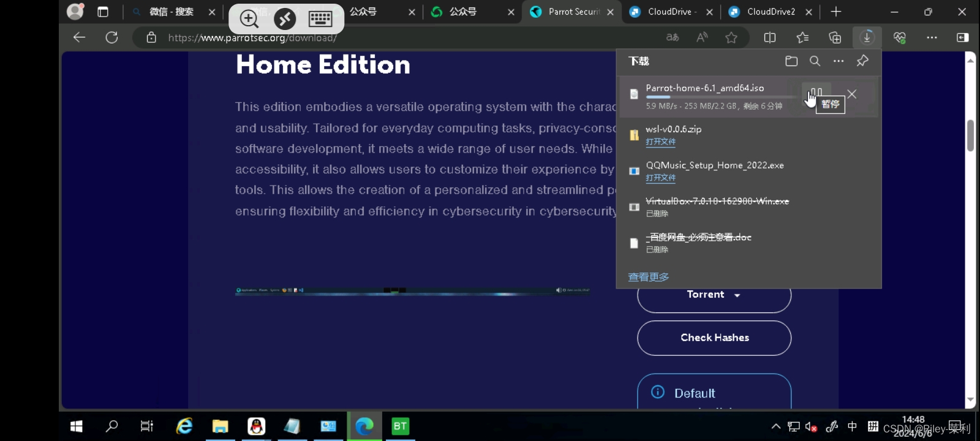
Task: Add this page to favorites
Action: [731, 37]
